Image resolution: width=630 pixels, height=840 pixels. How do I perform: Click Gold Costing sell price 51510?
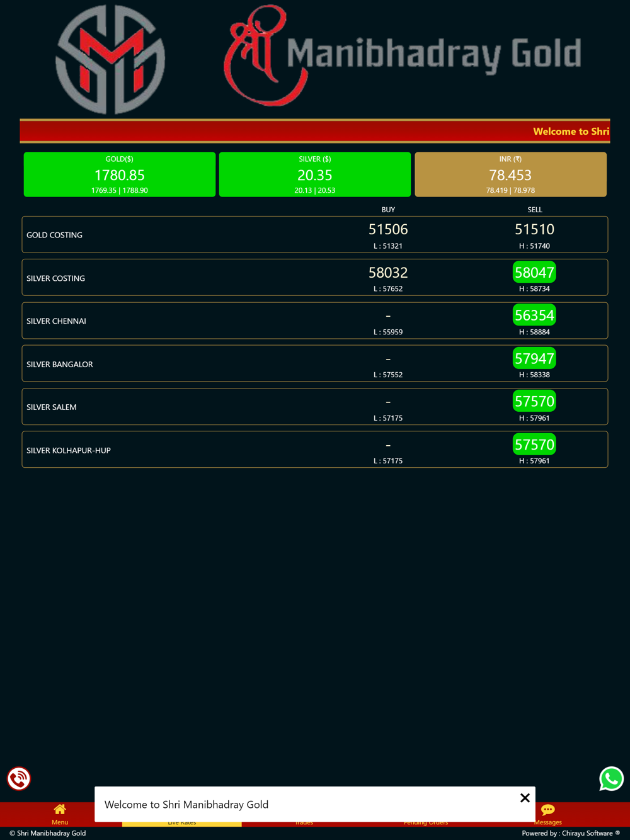point(534,229)
